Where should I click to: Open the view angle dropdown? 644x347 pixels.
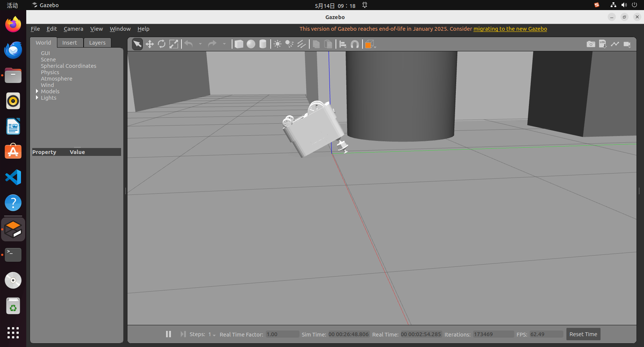coord(370,44)
